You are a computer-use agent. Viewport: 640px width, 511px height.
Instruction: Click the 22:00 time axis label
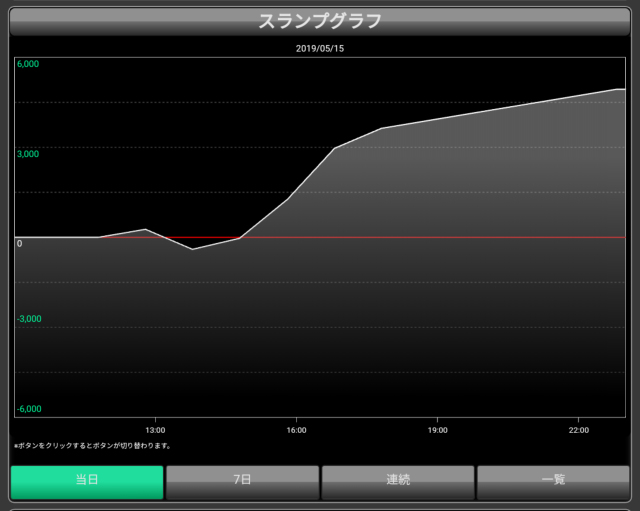[578, 429]
